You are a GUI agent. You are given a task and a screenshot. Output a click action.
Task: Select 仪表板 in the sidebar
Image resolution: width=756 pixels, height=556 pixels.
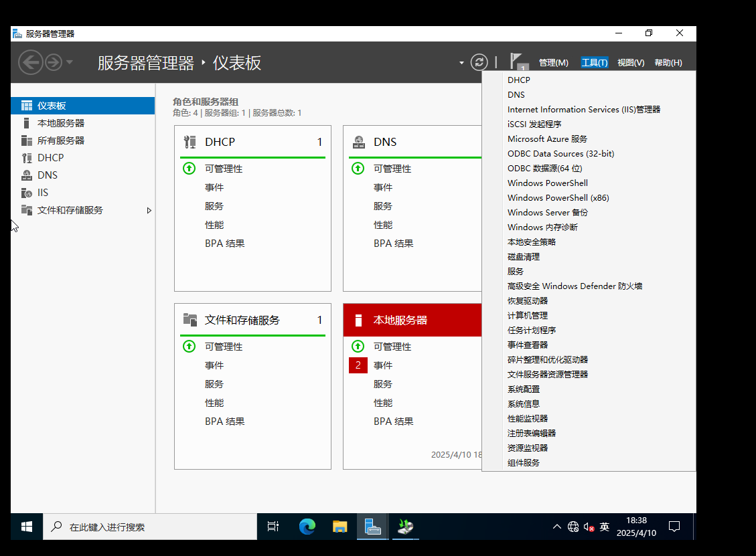(82, 106)
